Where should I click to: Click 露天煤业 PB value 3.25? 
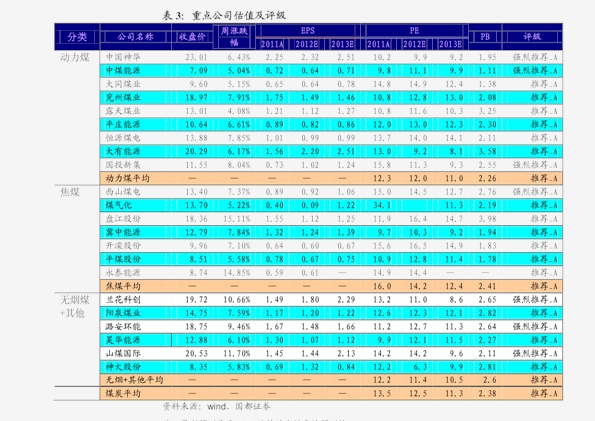[x=487, y=111]
